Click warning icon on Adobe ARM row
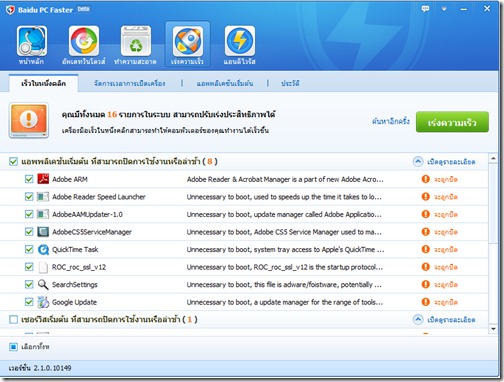This screenshot has height=382, width=504. pyautogui.click(x=426, y=179)
